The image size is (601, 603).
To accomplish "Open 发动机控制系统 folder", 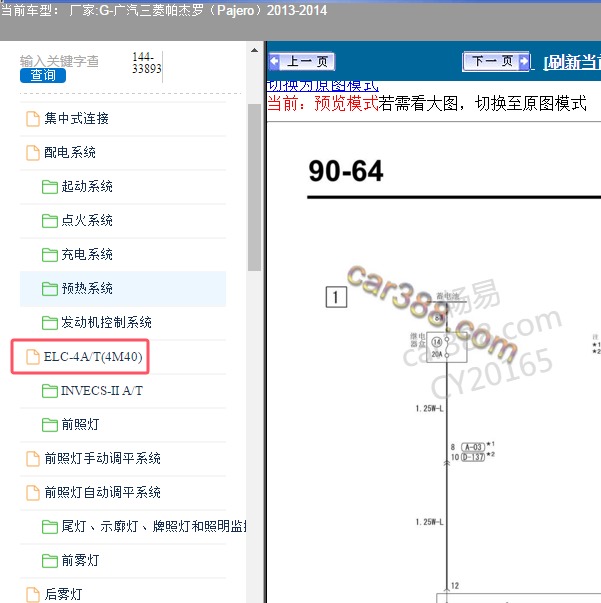I will [106, 322].
